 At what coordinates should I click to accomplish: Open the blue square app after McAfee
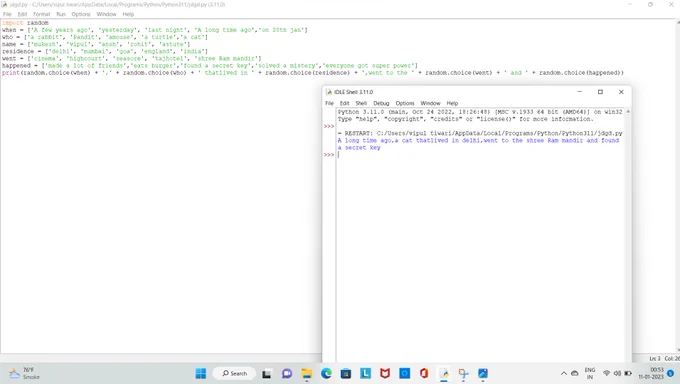[x=405, y=374]
